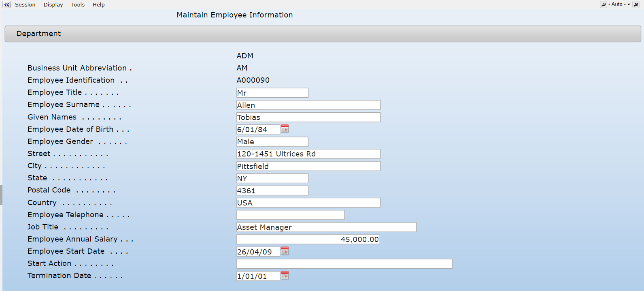The width and height of the screenshot is (644, 291).
Task: Click the empty Start Action field
Action: click(x=344, y=263)
